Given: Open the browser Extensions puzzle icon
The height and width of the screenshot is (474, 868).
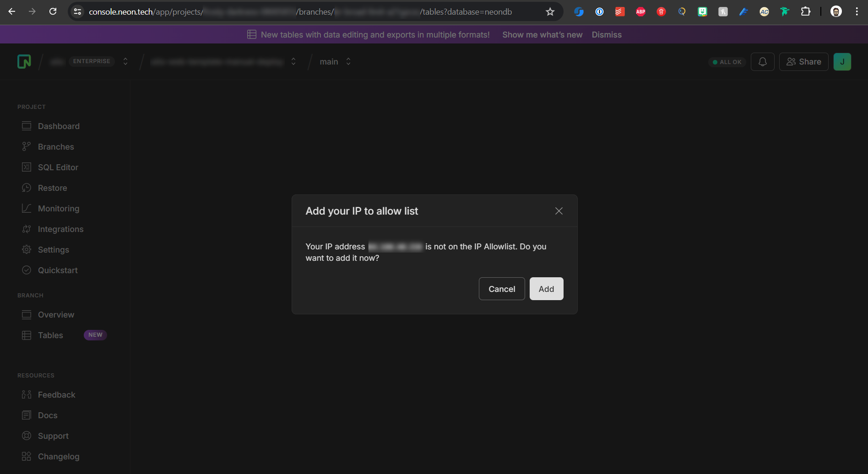Looking at the screenshot, I should [x=806, y=11].
